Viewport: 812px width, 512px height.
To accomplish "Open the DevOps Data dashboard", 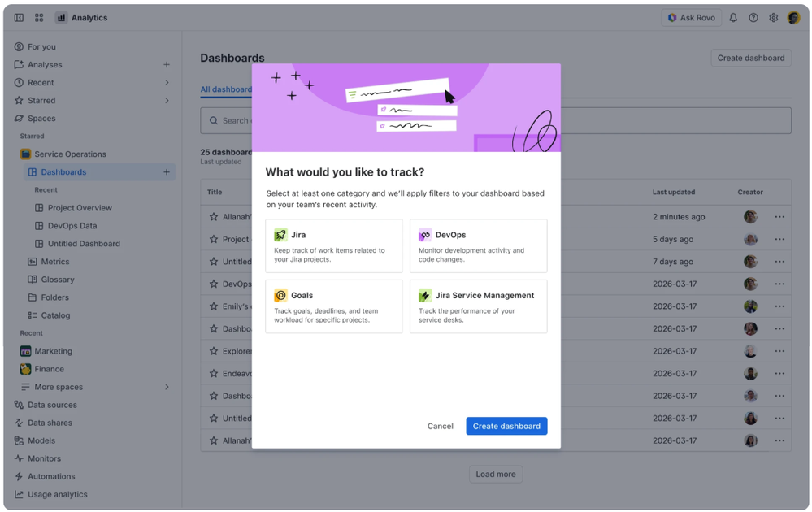I will pos(72,226).
